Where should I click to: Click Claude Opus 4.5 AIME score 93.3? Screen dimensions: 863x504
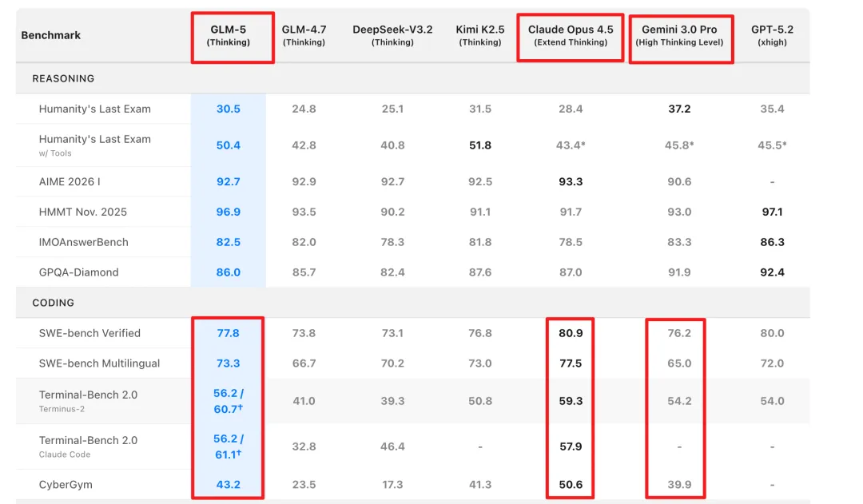[571, 181]
